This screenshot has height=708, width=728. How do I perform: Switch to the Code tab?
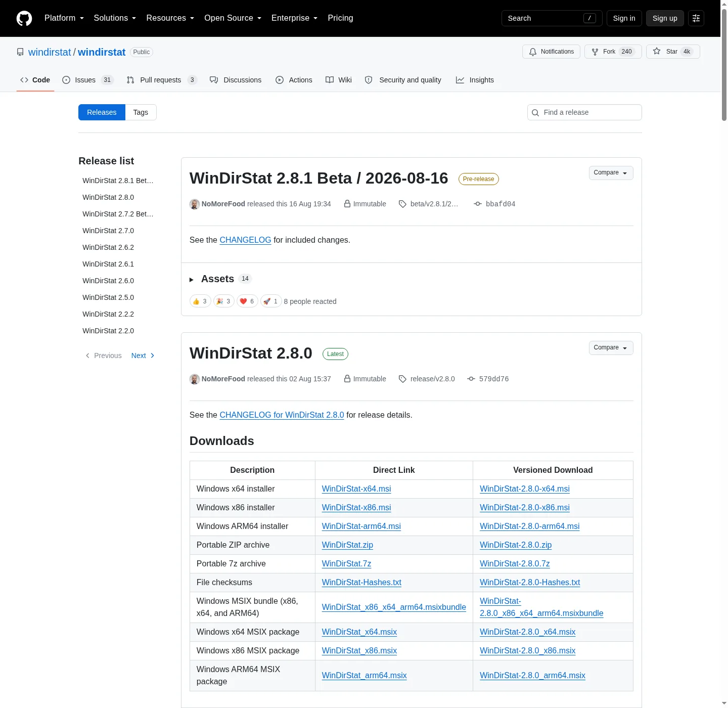point(35,80)
